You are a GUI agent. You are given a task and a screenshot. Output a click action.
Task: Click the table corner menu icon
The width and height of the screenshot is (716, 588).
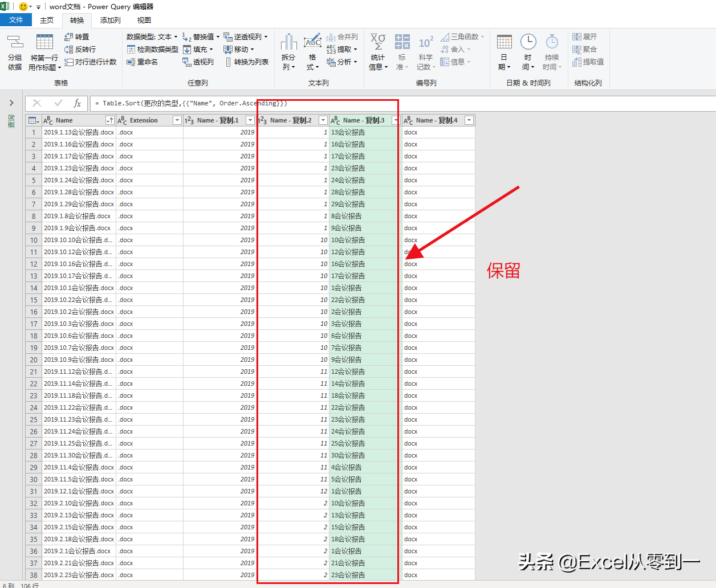click(x=34, y=120)
